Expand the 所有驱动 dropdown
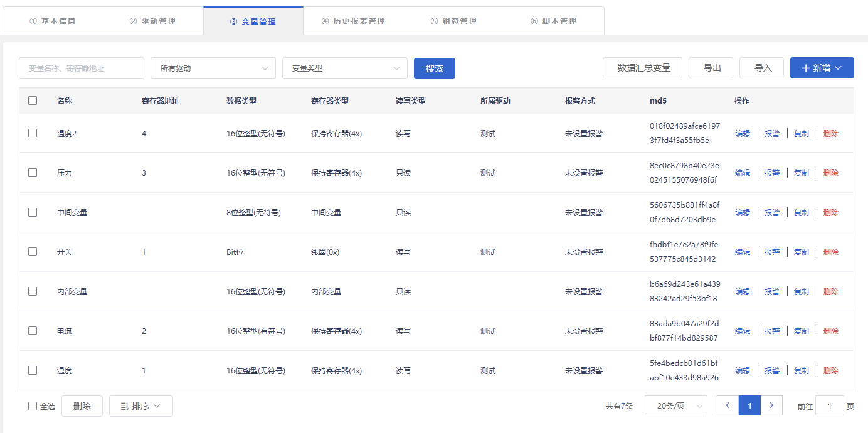 click(213, 68)
